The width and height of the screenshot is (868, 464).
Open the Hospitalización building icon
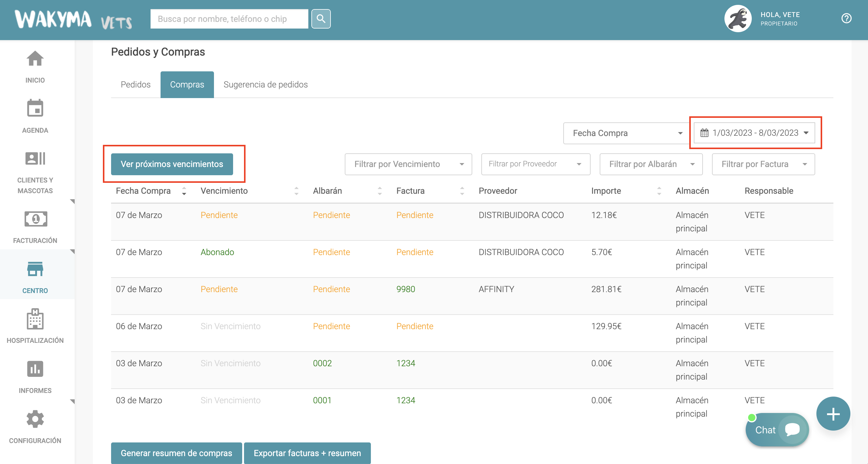(x=35, y=319)
